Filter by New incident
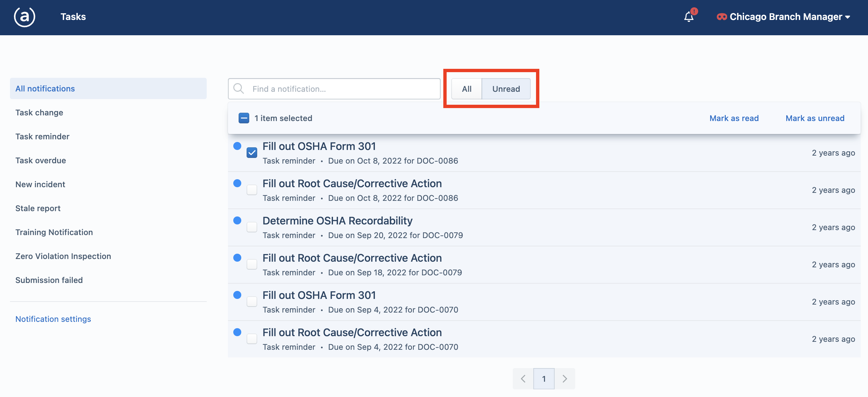 tap(41, 184)
